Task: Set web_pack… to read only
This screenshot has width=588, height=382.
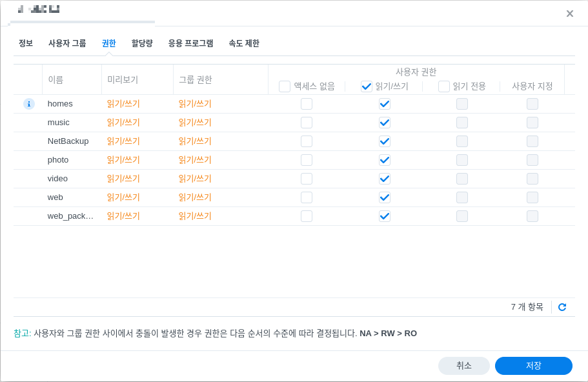Action: pos(462,216)
